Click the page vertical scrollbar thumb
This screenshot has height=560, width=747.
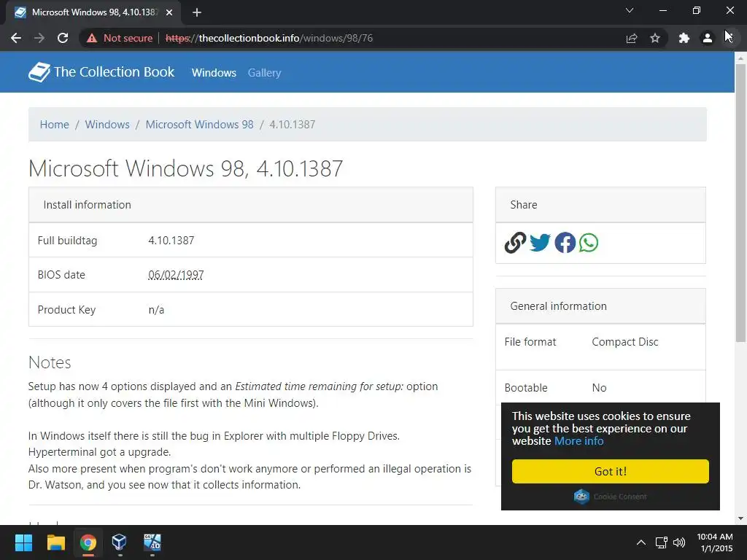click(740, 203)
